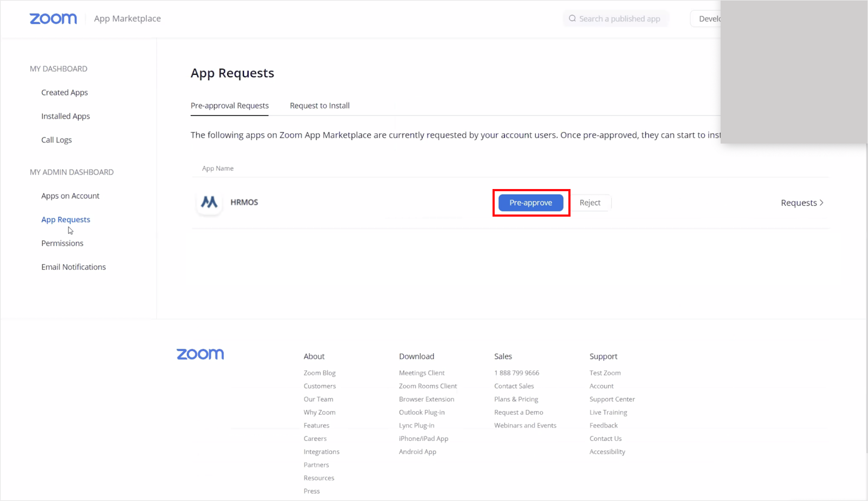Viewport: 868px width, 501px height.
Task: Open Apps on Account in the sidebar
Action: click(70, 196)
